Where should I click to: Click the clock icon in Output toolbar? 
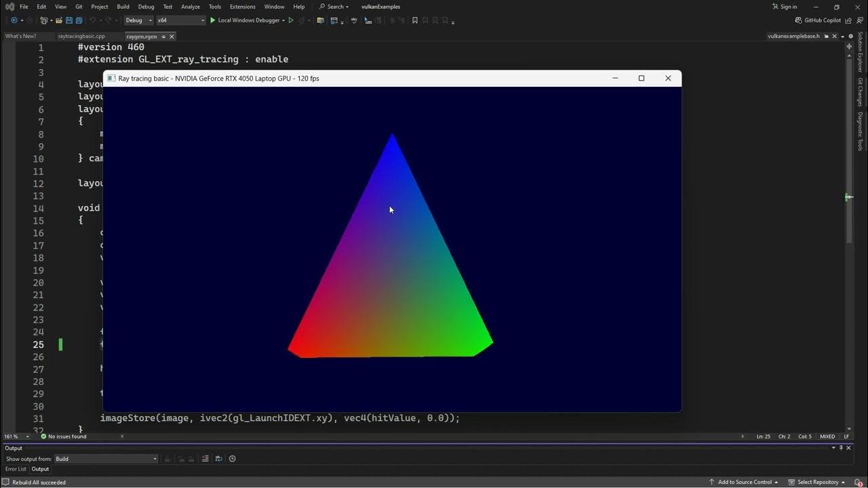click(x=232, y=459)
